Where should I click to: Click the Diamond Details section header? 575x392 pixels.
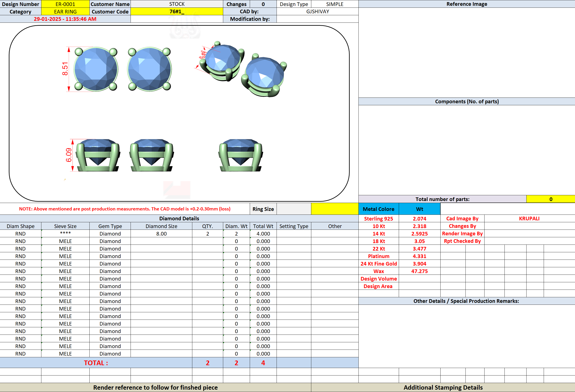(179, 218)
